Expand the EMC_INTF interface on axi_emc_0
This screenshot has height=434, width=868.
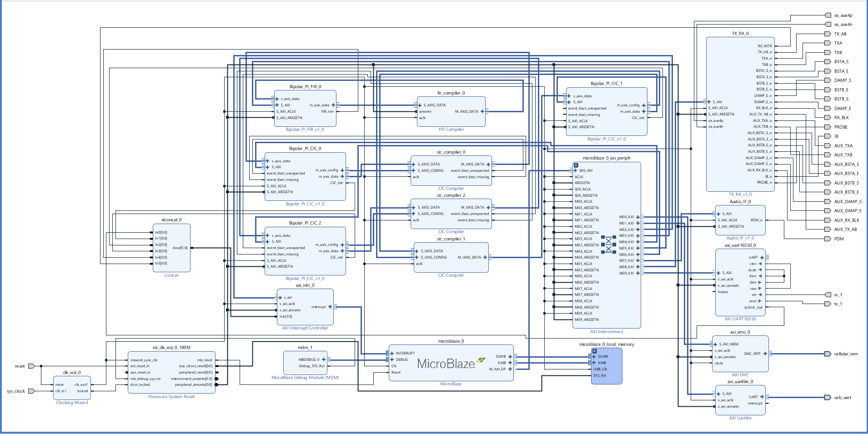coord(765,354)
